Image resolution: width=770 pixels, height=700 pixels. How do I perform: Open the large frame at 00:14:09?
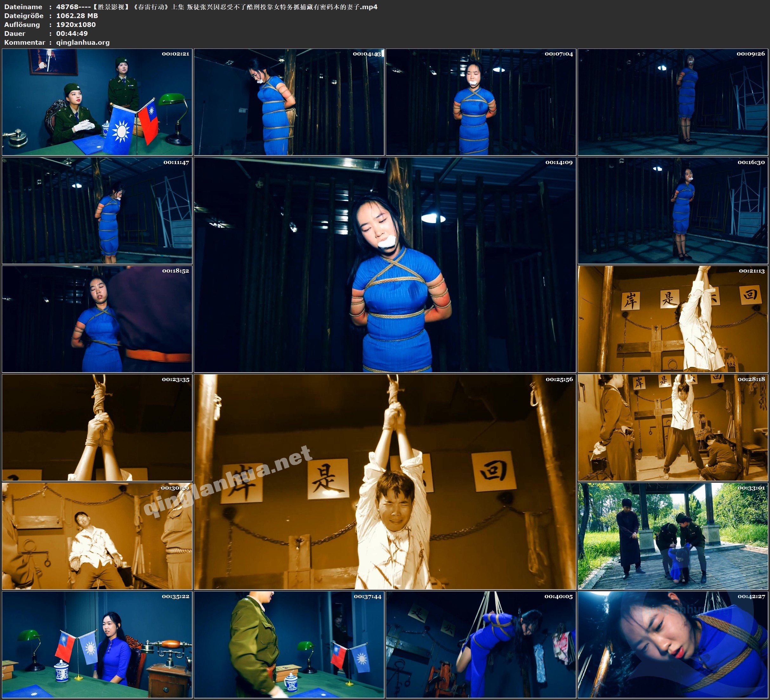[x=385, y=265]
